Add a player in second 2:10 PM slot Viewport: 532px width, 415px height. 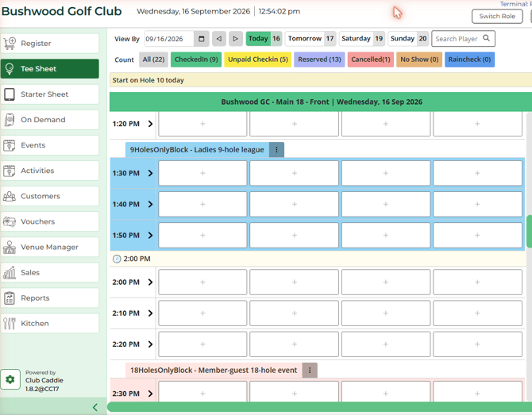coord(294,313)
